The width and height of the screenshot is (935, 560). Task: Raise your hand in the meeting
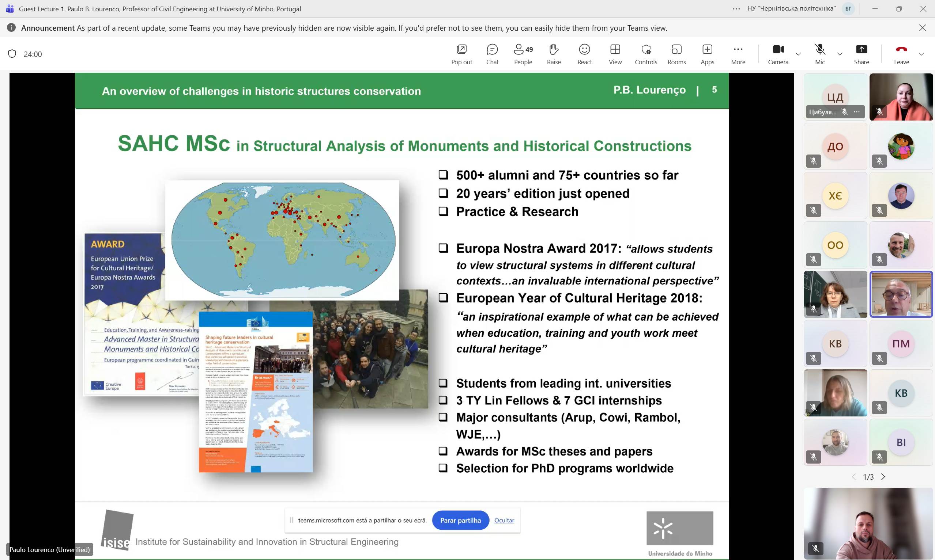pyautogui.click(x=554, y=54)
